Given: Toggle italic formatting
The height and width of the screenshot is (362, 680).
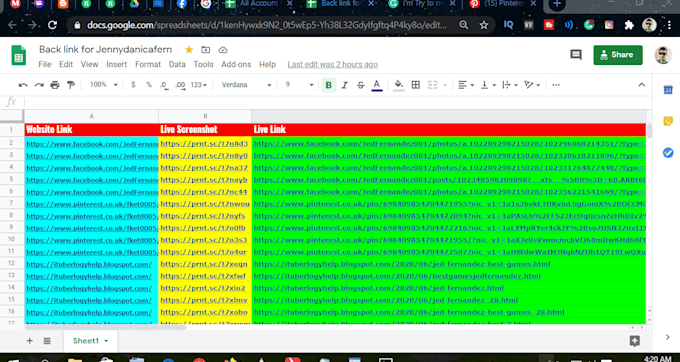Looking at the screenshot, I should tap(344, 85).
